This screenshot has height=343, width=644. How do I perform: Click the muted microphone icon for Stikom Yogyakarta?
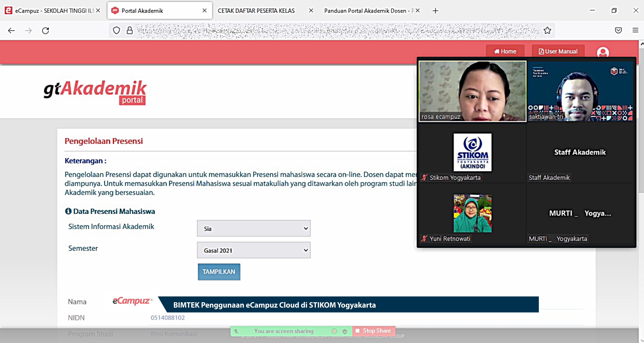coord(424,177)
